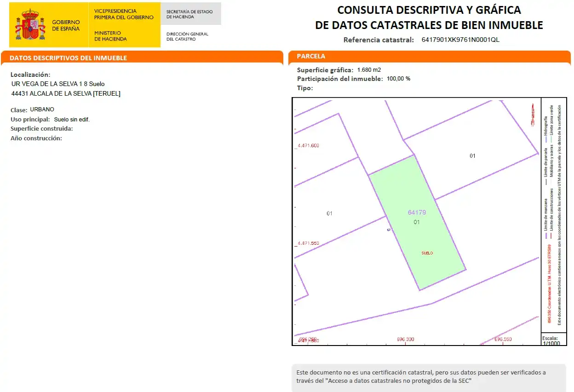Click the 'Superficie construida:' label
This screenshot has width=574, height=392.
42,129
